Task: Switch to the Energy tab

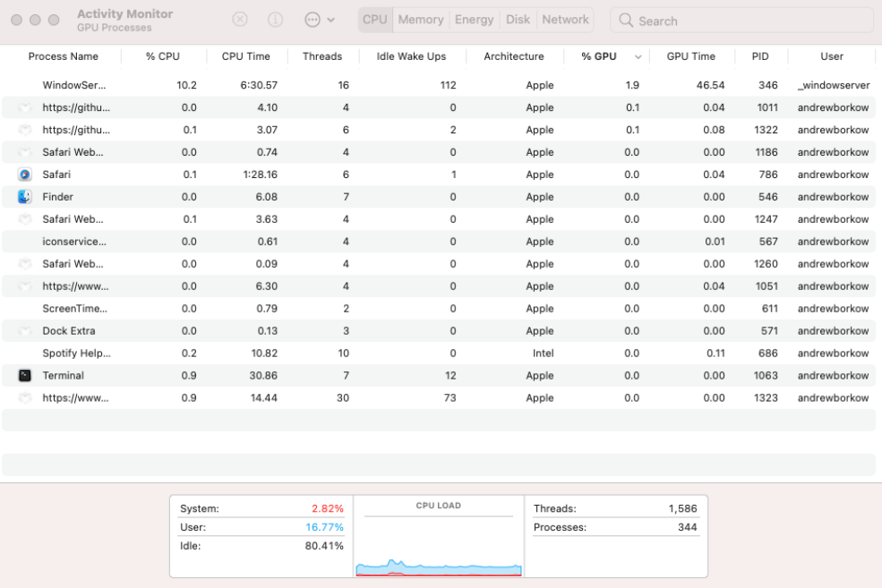Action: 475,20
